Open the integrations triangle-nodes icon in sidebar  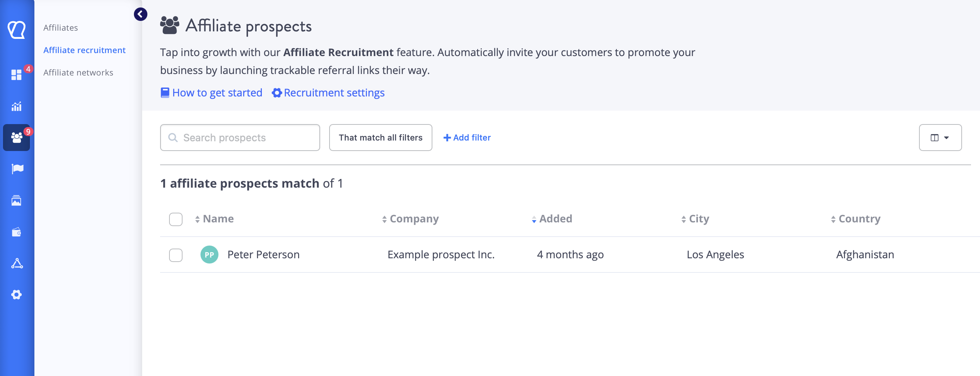pyautogui.click(x=17, y=263)
